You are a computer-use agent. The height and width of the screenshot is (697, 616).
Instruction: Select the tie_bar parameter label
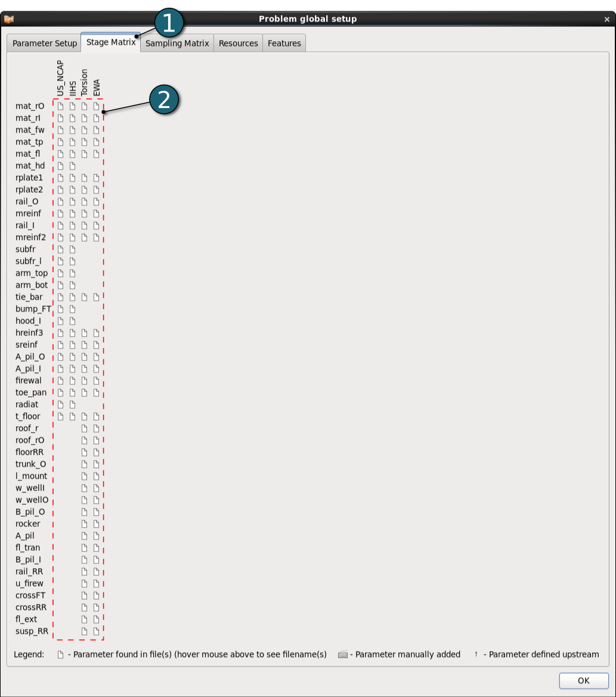(29, 297)
